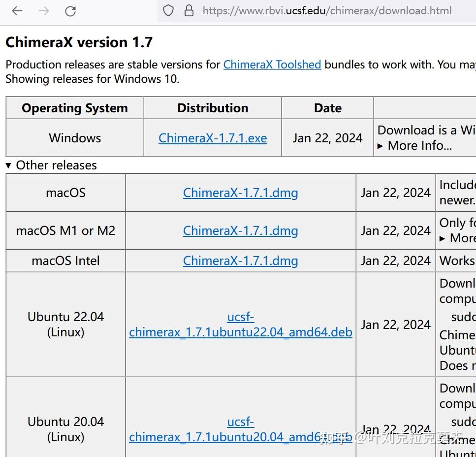This screenshot has height=457, width=476.
Task: Download the macOS ChimeraX-1.7.1.dmg file
Action: pos(241,193)
